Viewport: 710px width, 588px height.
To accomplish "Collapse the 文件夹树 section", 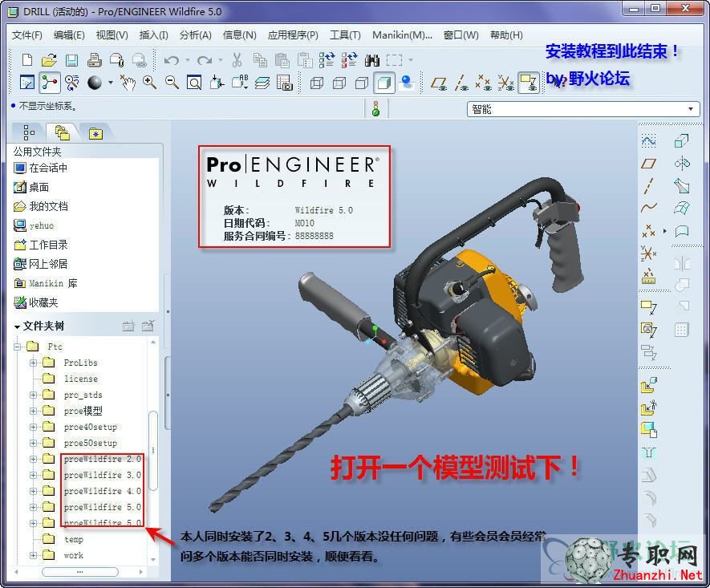I will click(17, 326).
